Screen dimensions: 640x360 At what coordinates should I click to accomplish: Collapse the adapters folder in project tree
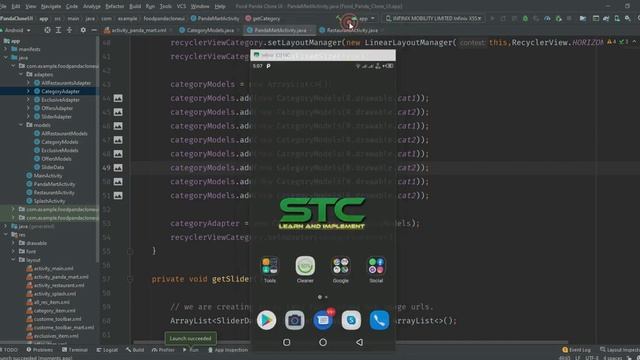click(21, 74)
